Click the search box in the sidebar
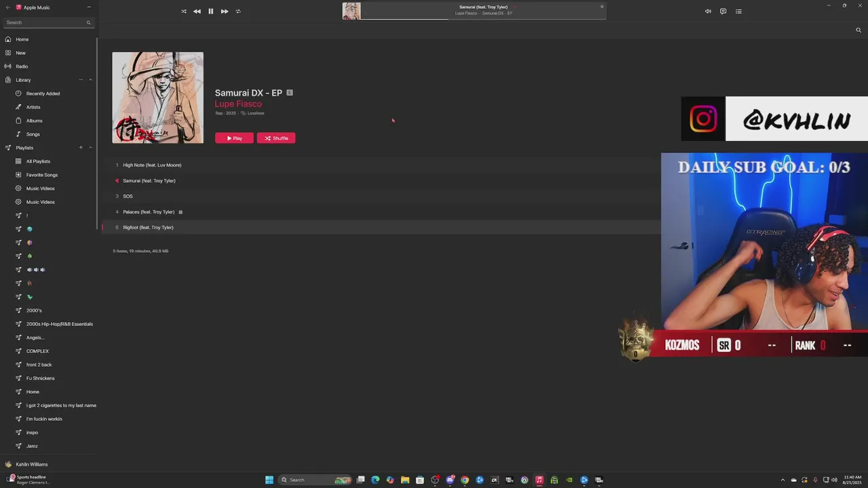This screenshot has width=868, height=488. click(47, 22)
